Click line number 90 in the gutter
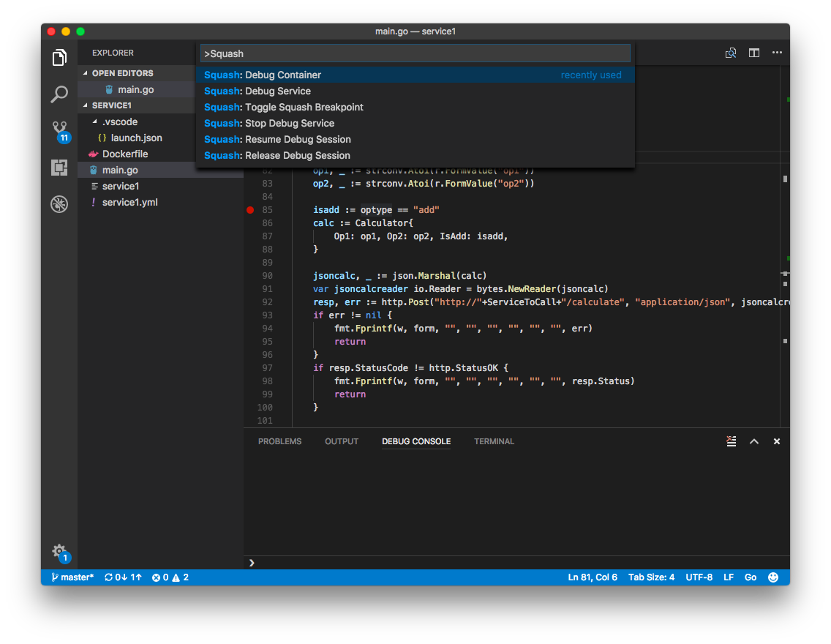 tap(267, 276)
